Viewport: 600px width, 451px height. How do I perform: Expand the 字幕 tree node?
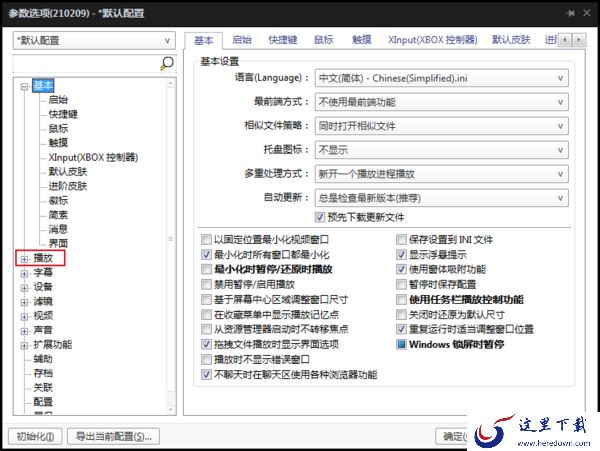(24, 273)
